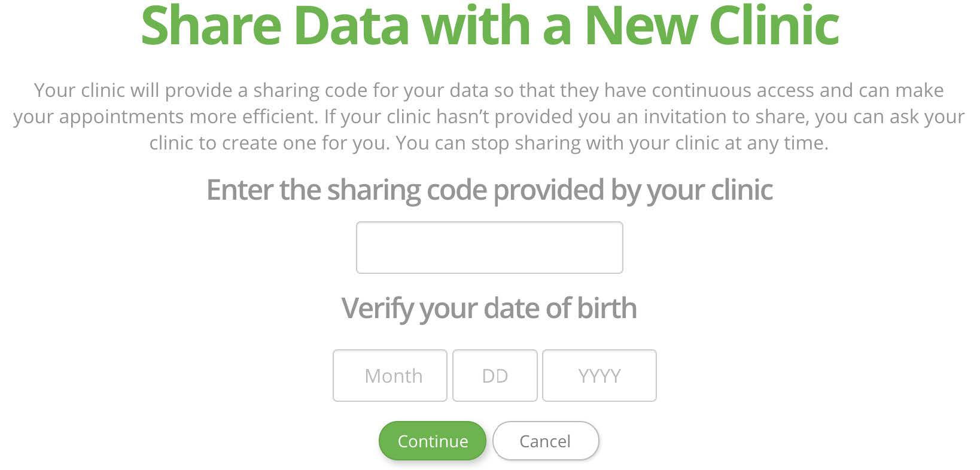Click the four-digit year box
The image size is (980, 470).
(x=599, y=376)
